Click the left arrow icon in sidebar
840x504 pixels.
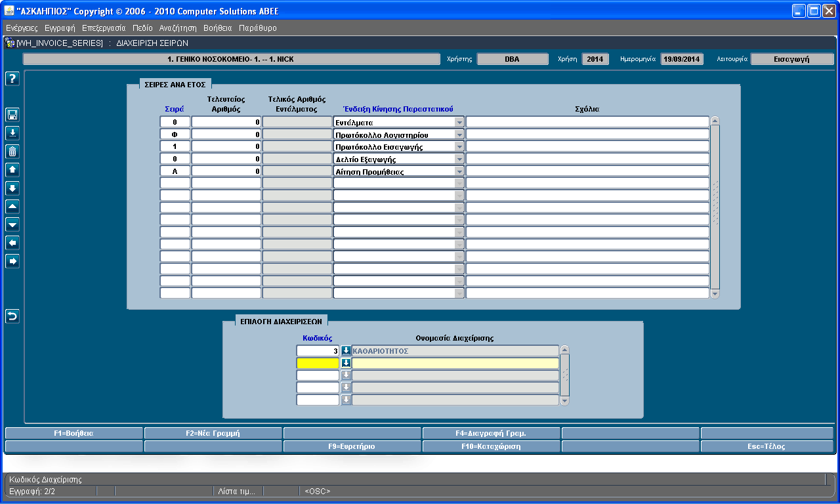pyautogui.click(x=12, y=243)
